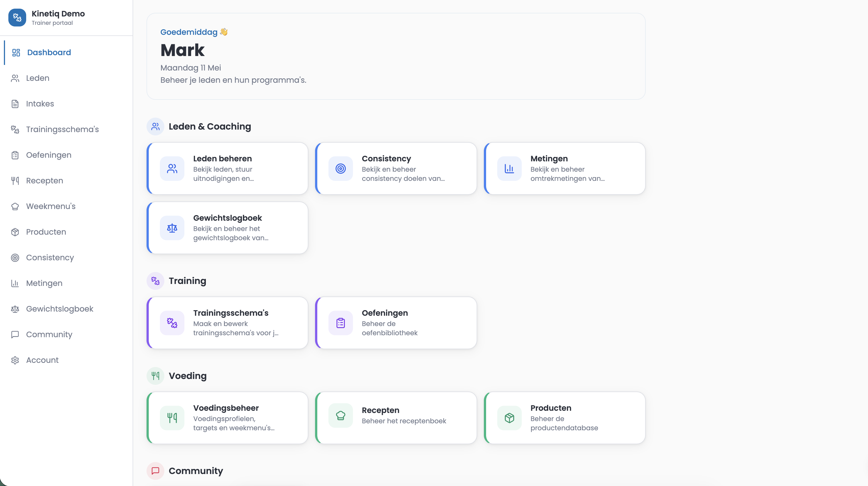Open the Consistency card title
This screenshot has height=486, width=868.
tap(386, 158)
